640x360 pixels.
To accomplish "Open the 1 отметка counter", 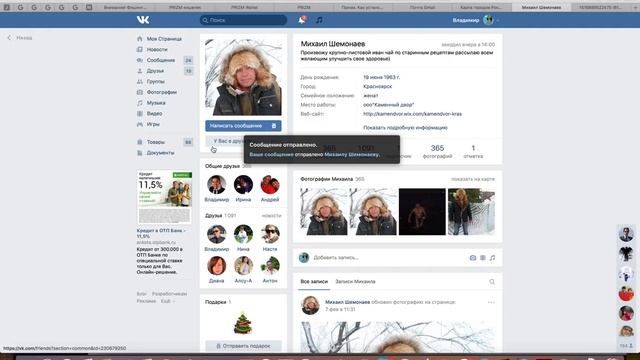I will [x=473, y=151].
